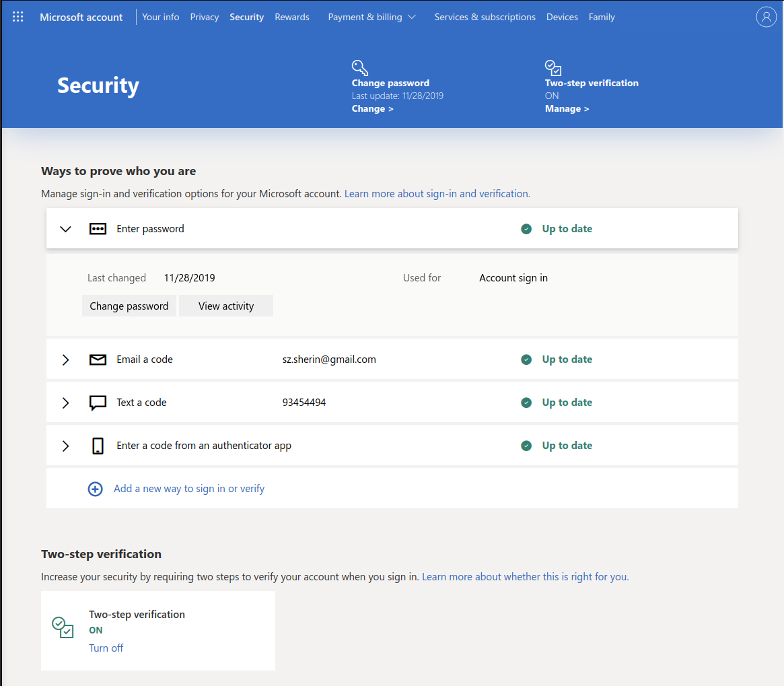Viewport: 784px width, 686px height.
Task: Click the phone number 93454494
Action: click(x=304, y=403)
